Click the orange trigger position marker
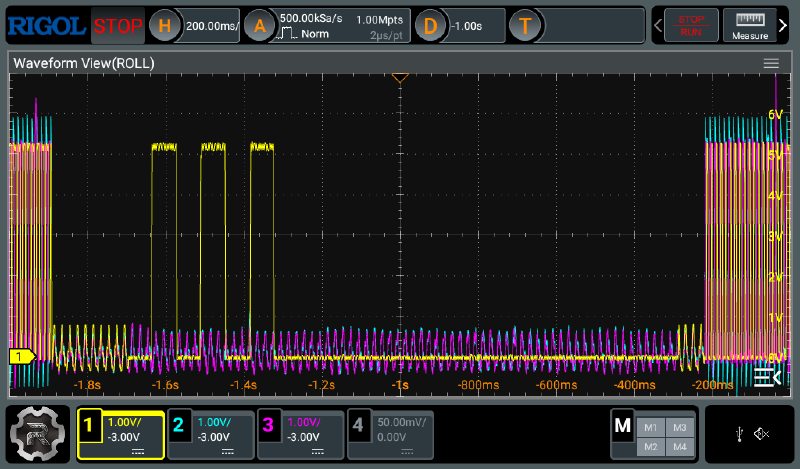800x469 pixels. [x=400, y=78]
